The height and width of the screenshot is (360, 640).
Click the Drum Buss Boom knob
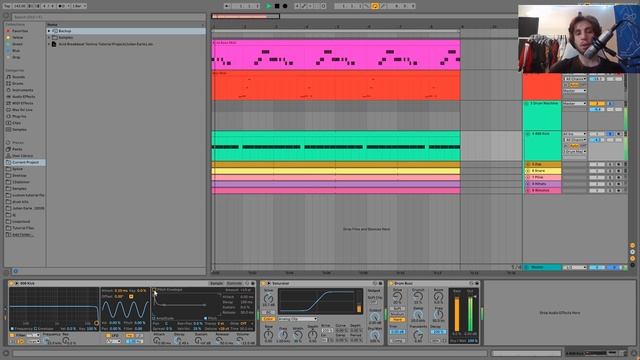point(438,298)
